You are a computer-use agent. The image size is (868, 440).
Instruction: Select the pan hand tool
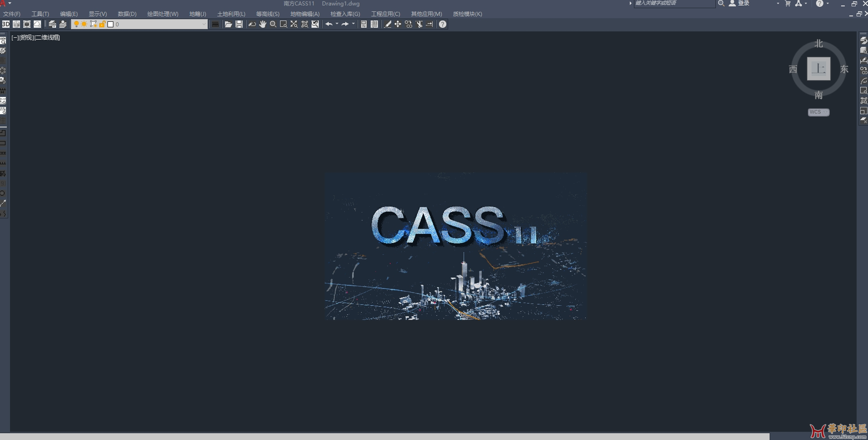click(x=263, y=24)
